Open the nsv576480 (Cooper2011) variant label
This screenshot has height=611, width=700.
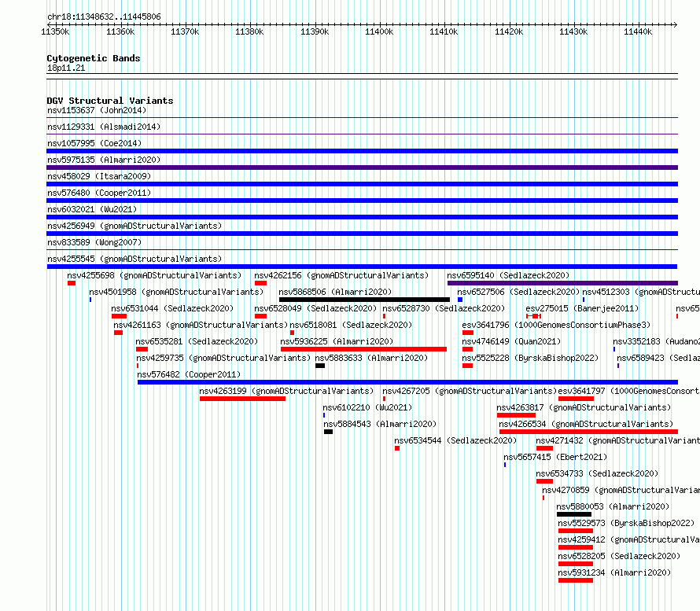coord(99,193)
